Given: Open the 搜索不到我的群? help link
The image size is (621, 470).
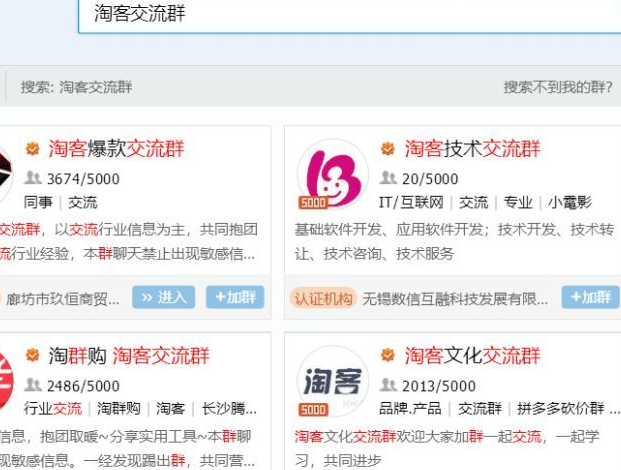Looking at the screenshot, I should pyautogui.click(x=558, y=87).
